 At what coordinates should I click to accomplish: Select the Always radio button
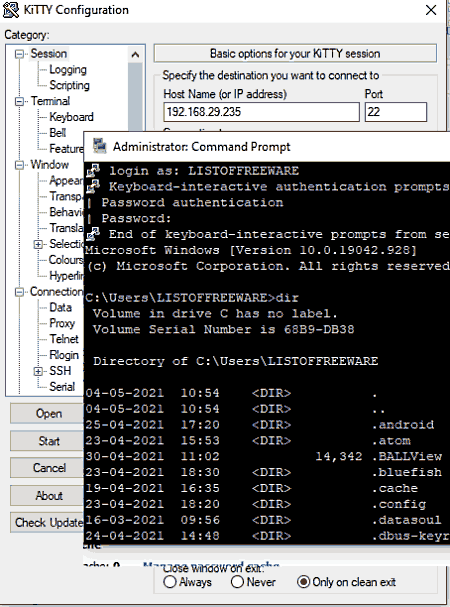click(x=170, y=582)
